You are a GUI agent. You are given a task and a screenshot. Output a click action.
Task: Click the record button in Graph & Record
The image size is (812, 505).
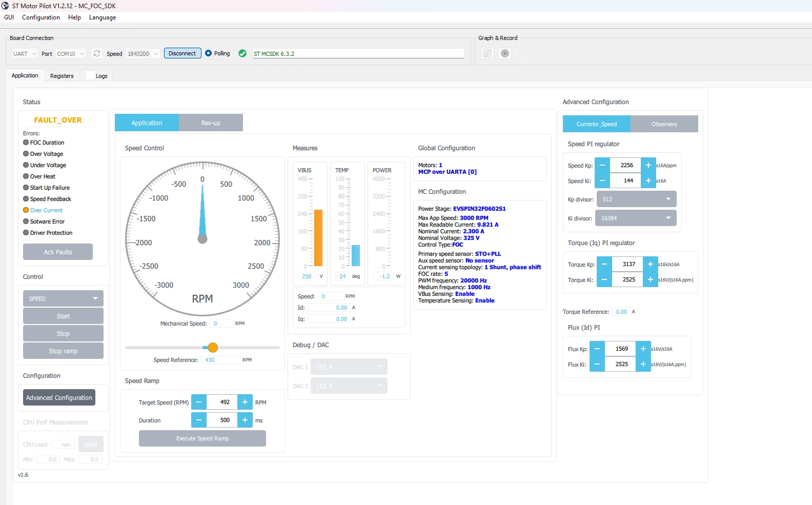(505, 53)
